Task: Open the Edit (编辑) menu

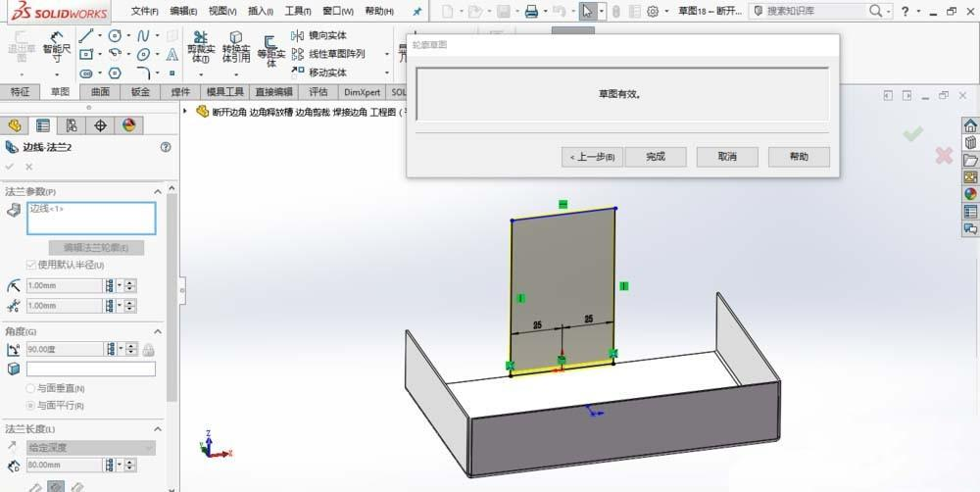Action: pos(184,11)
